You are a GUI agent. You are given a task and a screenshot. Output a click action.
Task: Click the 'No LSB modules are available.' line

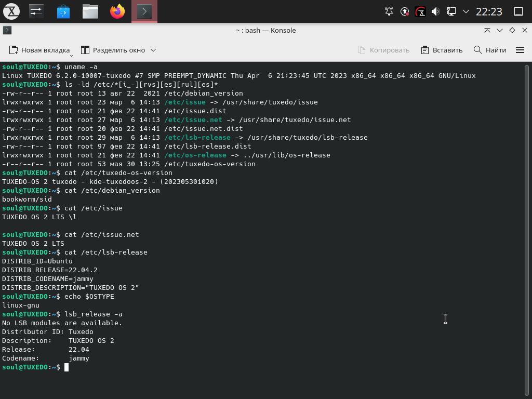62,323
